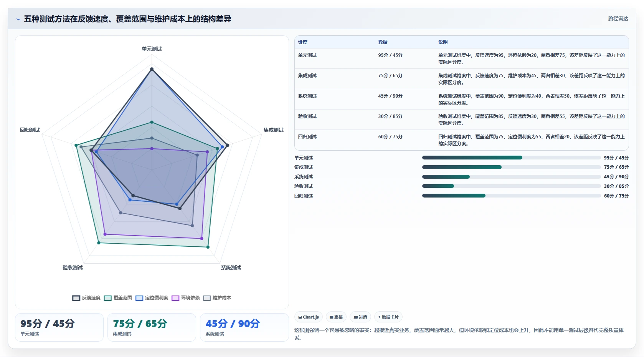Select the 系统测试 table row label
The image size is (644, 357).
point(307,96)
